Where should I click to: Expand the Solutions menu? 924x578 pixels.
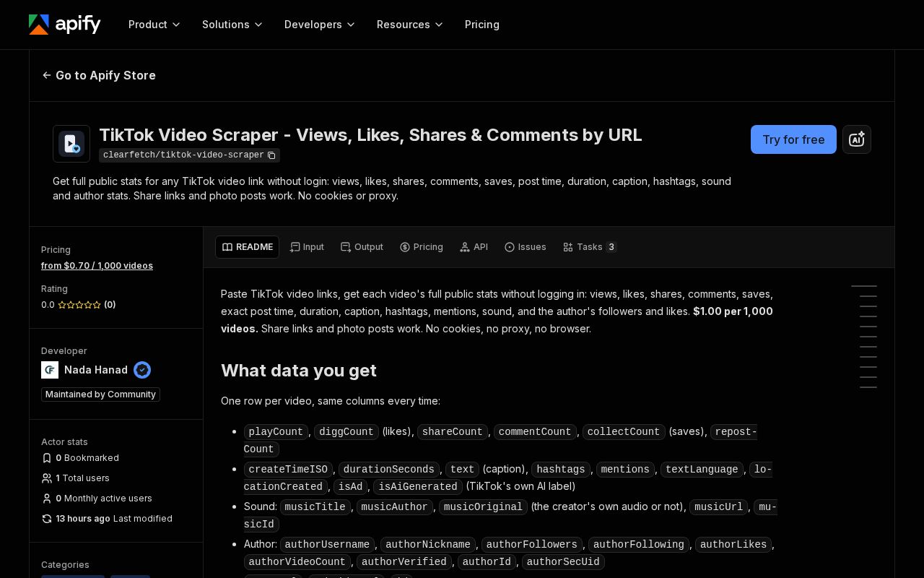[x=232, y=25]
